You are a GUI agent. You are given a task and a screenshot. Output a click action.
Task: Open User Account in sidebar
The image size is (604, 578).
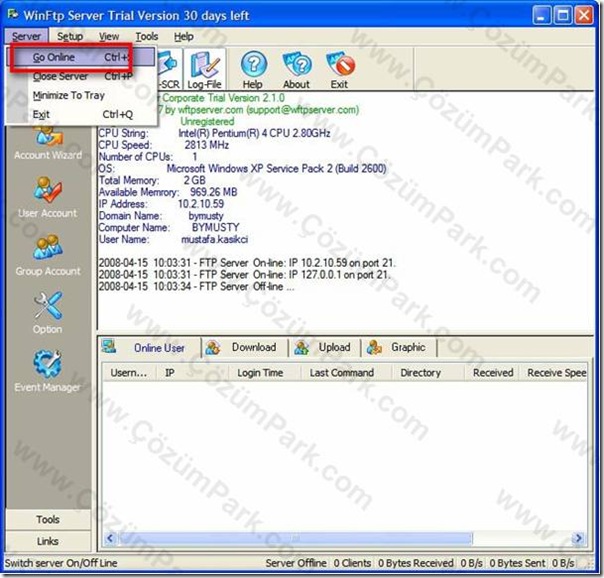(48, 197)
